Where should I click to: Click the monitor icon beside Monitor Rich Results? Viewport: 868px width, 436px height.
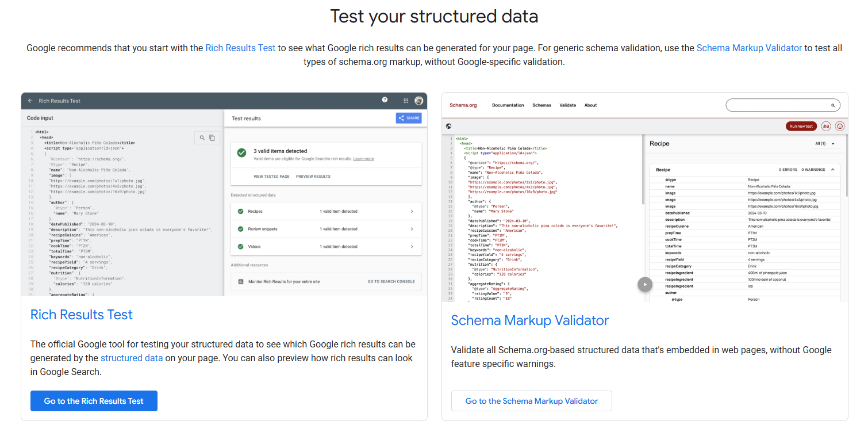point(240,282)
